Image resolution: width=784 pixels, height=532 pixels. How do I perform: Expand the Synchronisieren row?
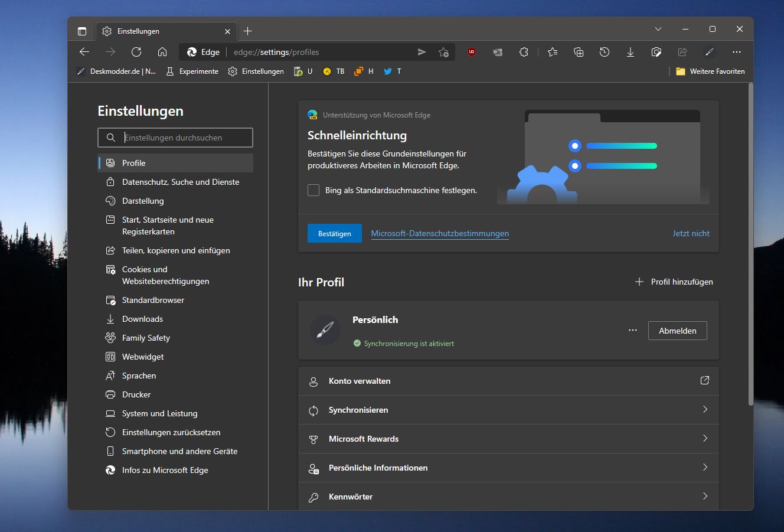[x=509, y=410]
